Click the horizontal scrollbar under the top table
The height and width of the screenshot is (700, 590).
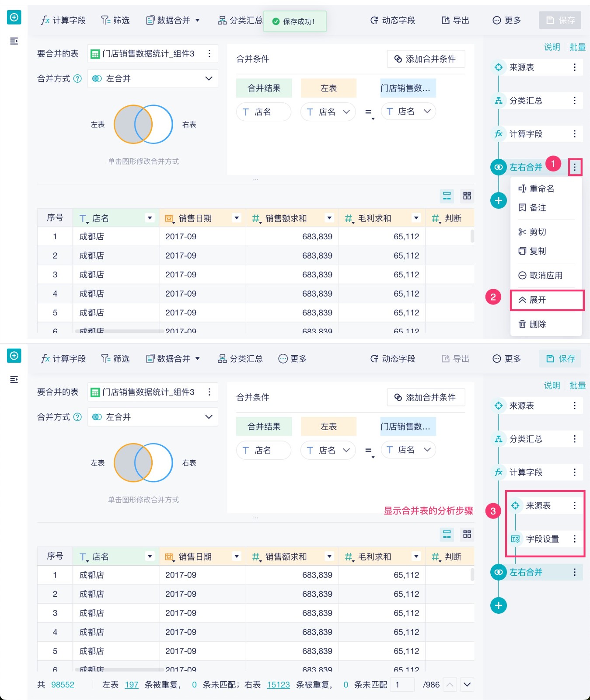pos(119,331)
